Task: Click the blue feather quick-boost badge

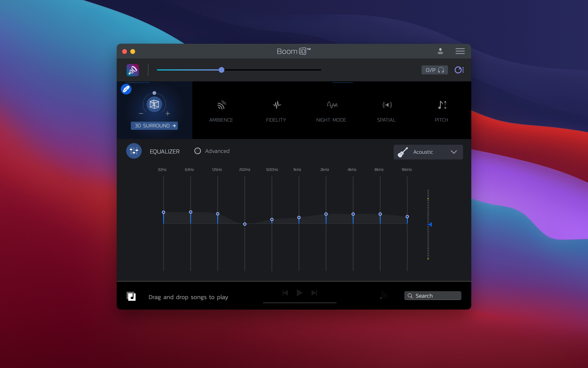Action: (126, 89)
